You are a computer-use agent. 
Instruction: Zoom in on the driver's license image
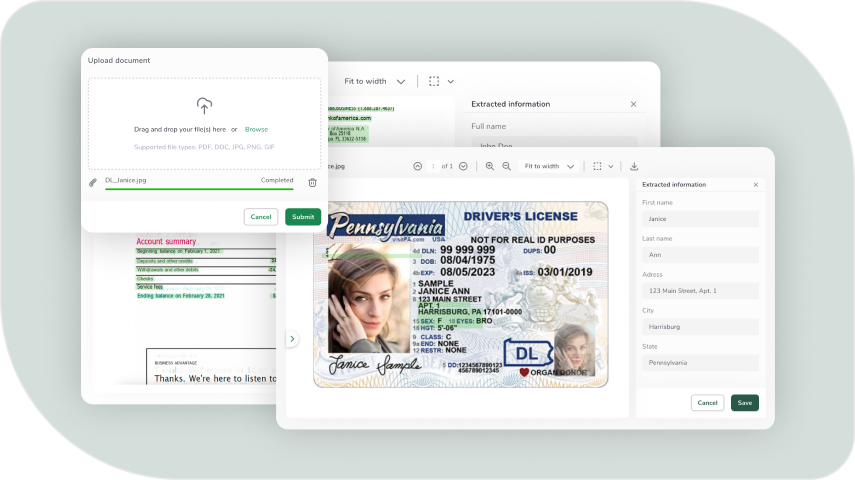(x=490, y=166)
